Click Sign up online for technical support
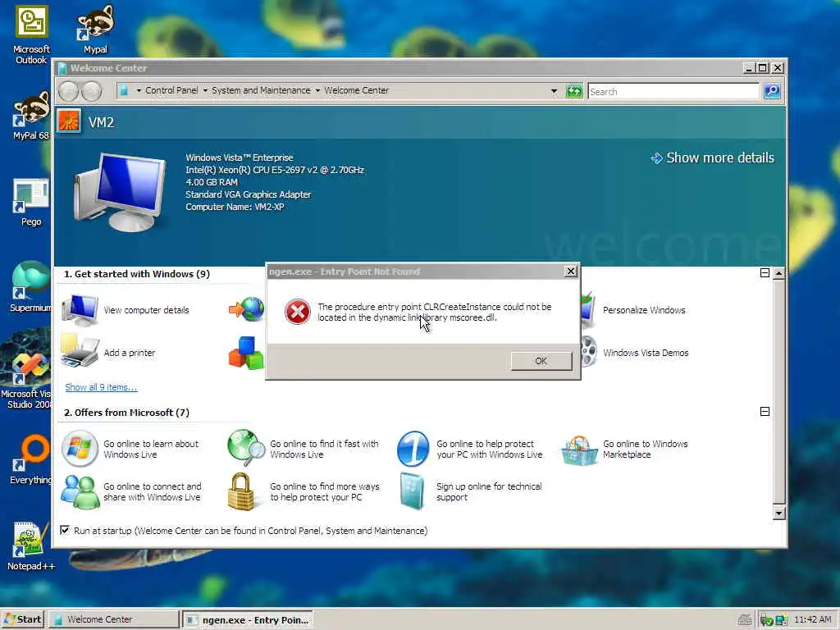The image size is (840, 630). click(489, 491)
